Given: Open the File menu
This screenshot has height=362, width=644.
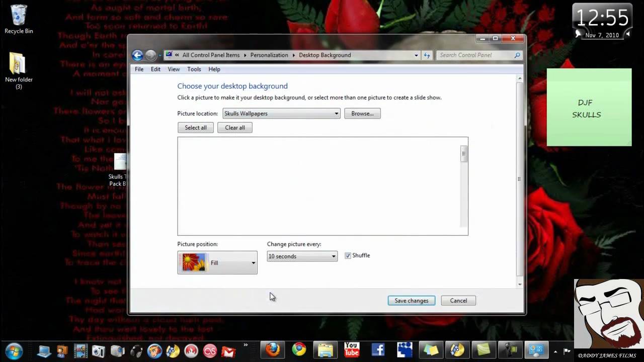Looking at the screenshot, I should (139, 69).
